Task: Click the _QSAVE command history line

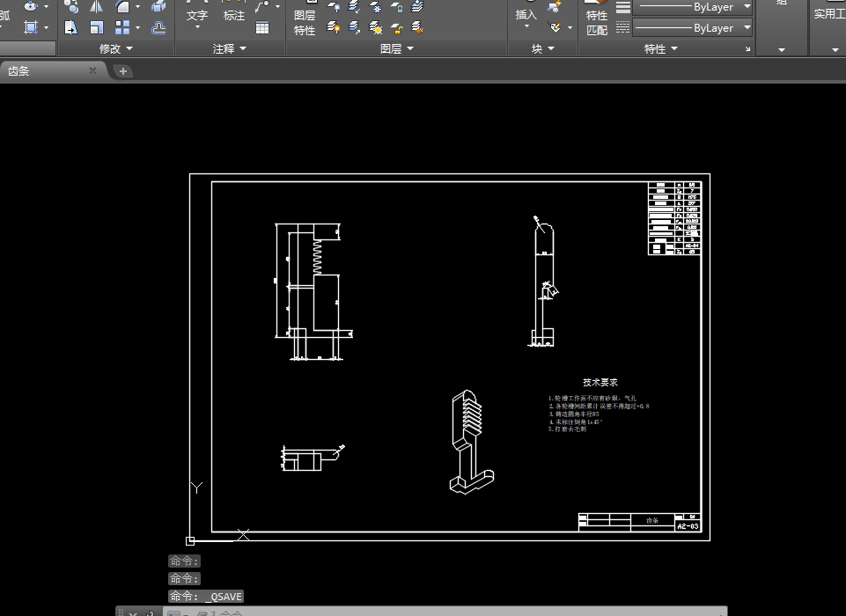Action: [x=206, y=596]
